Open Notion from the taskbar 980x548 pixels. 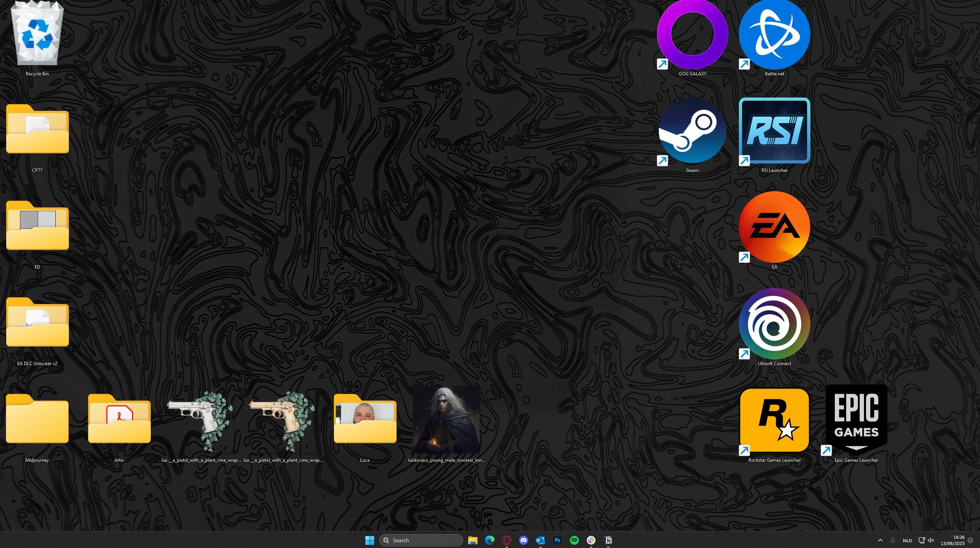pos(608,540)
